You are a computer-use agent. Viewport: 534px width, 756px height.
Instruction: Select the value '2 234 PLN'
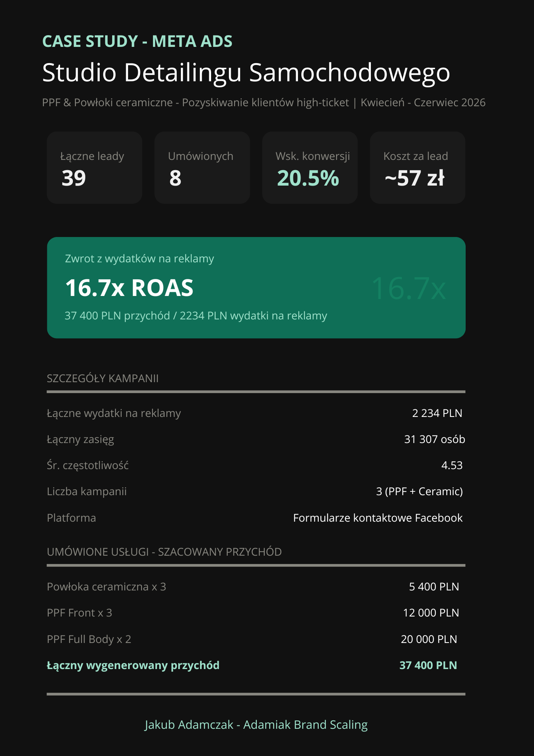click(437, 413)
